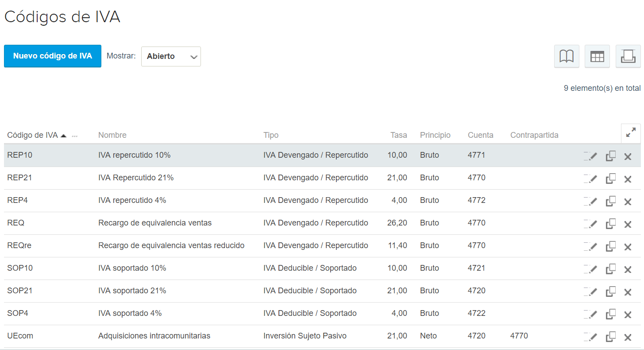Sort by Cuenta column header
Screen dimensions: 644x350
[481, 135]
